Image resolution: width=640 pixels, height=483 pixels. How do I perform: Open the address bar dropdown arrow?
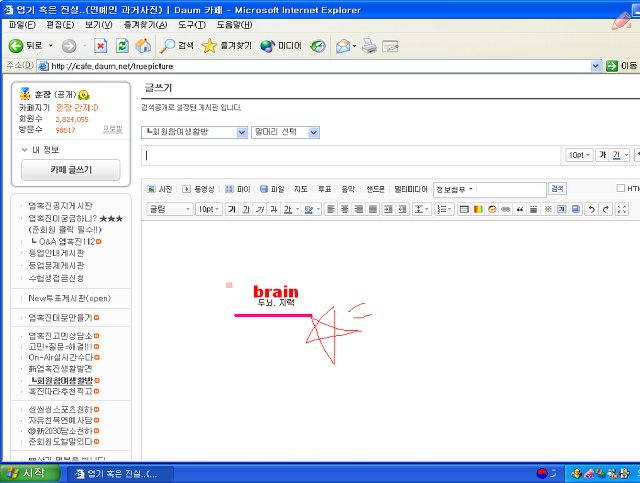click(596, 66)
